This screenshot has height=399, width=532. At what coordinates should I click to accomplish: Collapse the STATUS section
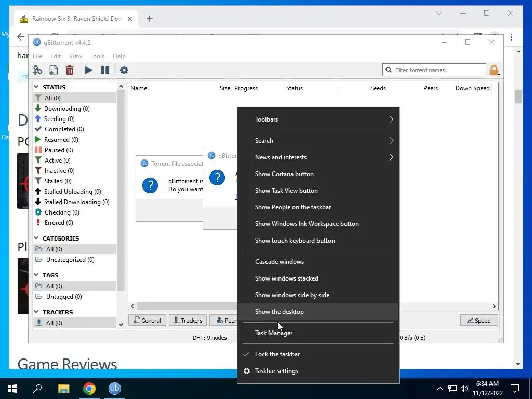[x=37, y=87]
